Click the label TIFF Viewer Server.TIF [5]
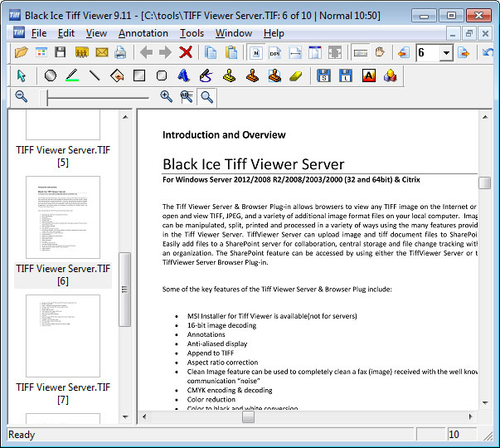 63,156
